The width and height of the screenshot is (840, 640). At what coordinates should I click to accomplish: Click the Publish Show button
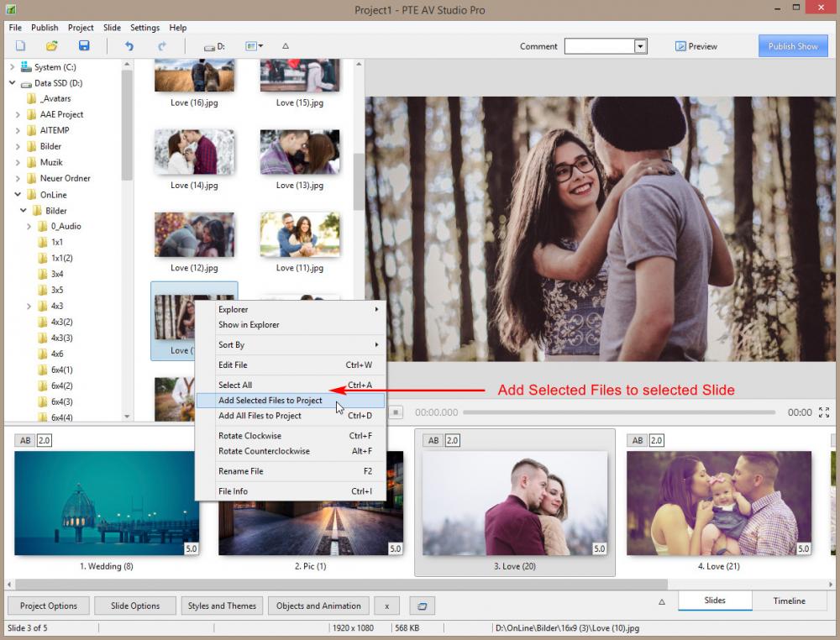(792, 46)
